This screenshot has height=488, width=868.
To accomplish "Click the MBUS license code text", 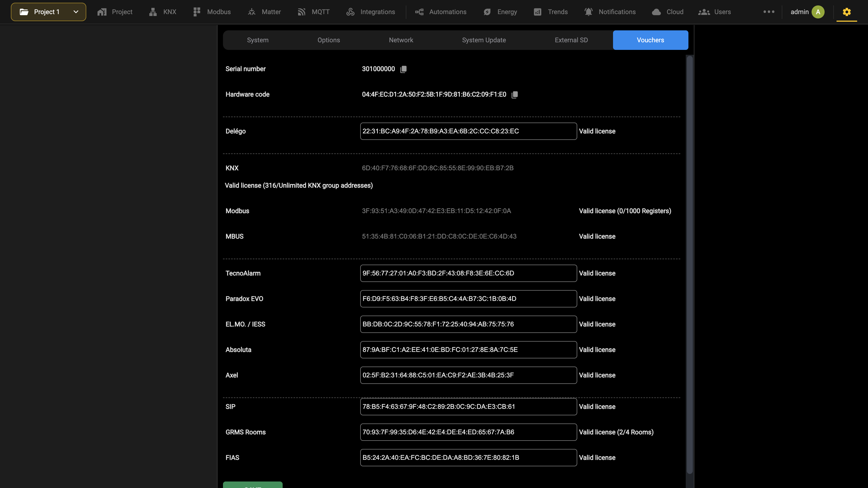I will point(439,236).
